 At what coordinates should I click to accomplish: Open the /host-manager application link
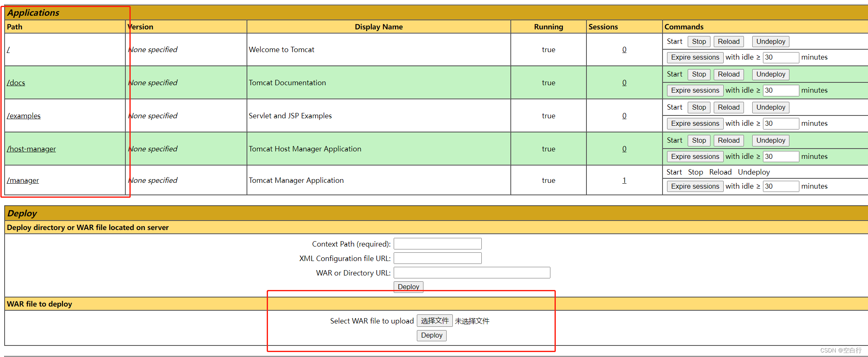pyautogui.click(x=31, y=149)
